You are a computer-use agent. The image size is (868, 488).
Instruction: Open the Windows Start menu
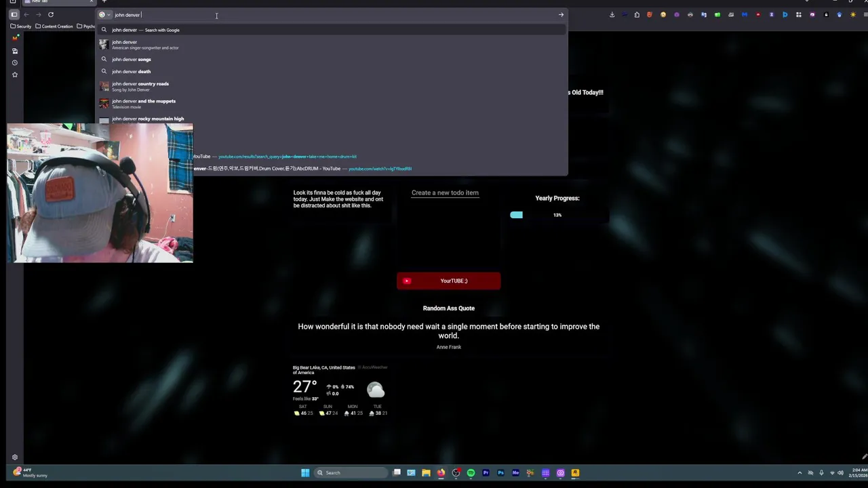(305, 473)
